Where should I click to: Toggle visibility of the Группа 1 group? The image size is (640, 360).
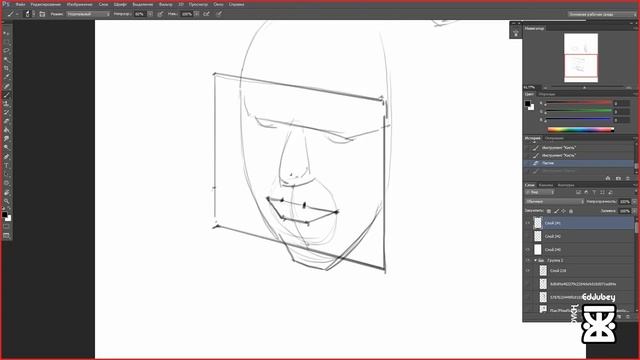point(528,260)
